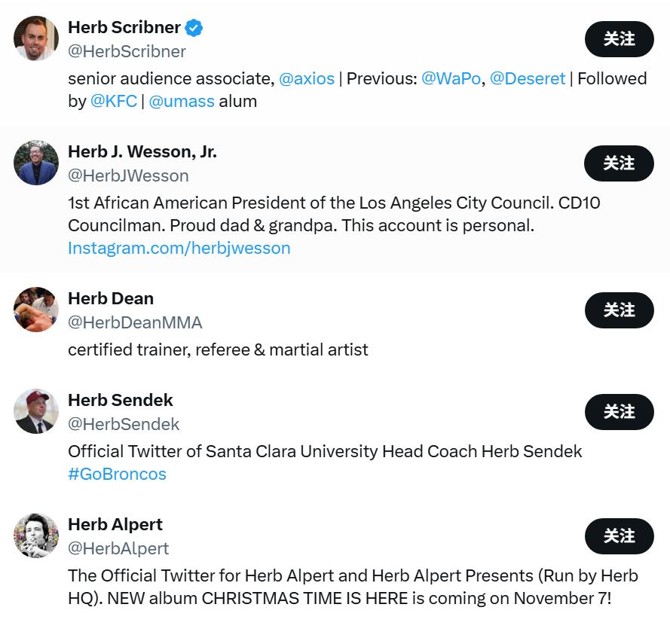Open the Herb Dean display name
The height and width of the screenshot is (644, 670).
111,298
